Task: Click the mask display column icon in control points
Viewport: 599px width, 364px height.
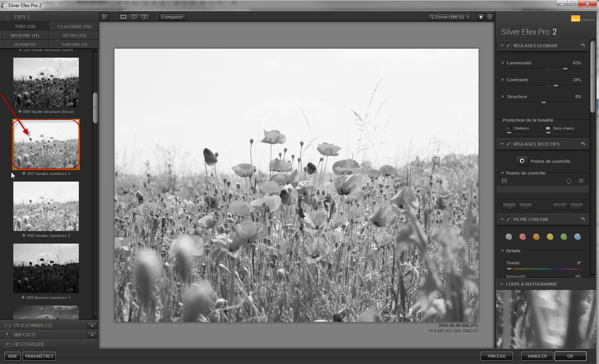Action: [x=581, y=181]
